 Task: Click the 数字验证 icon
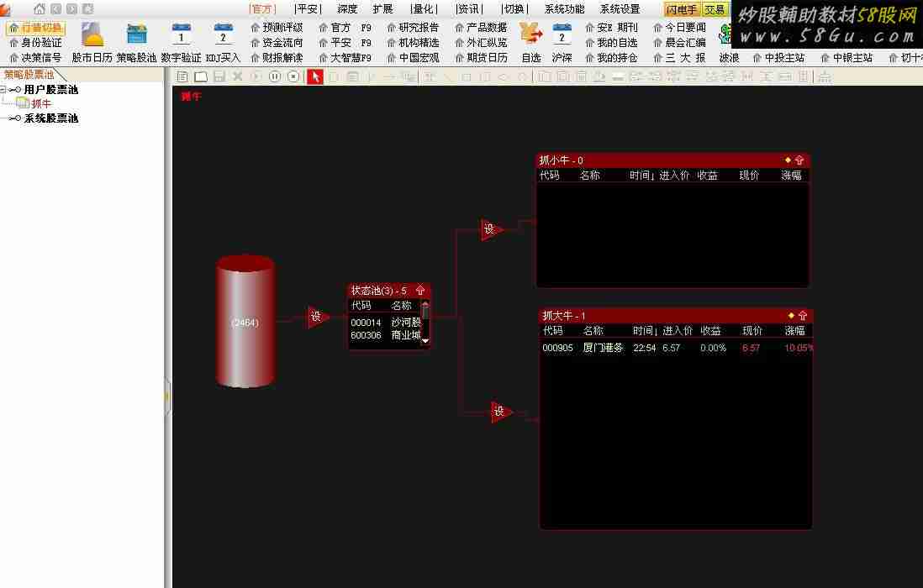pos(181,35)
